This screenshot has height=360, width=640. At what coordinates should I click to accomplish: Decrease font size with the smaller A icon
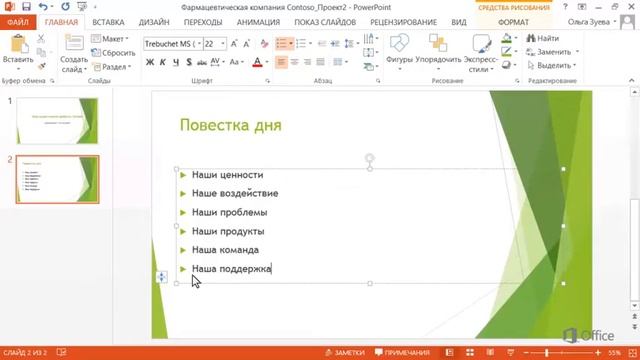(247, 44)
